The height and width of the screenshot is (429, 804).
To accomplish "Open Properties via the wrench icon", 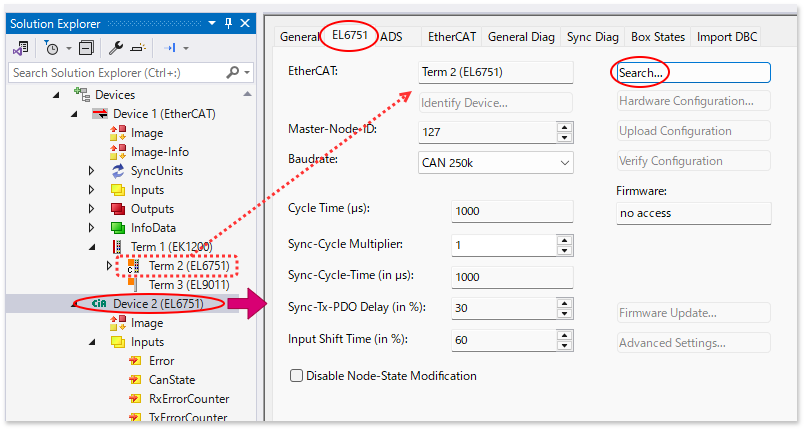I will pyautogui.click(x=116, y=47).
